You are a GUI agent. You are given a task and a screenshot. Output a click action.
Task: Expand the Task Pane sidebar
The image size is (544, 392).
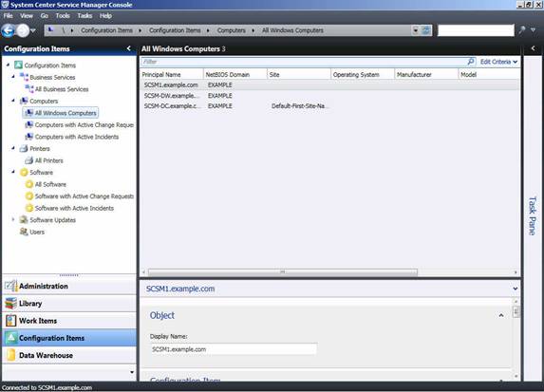point(533,48)
